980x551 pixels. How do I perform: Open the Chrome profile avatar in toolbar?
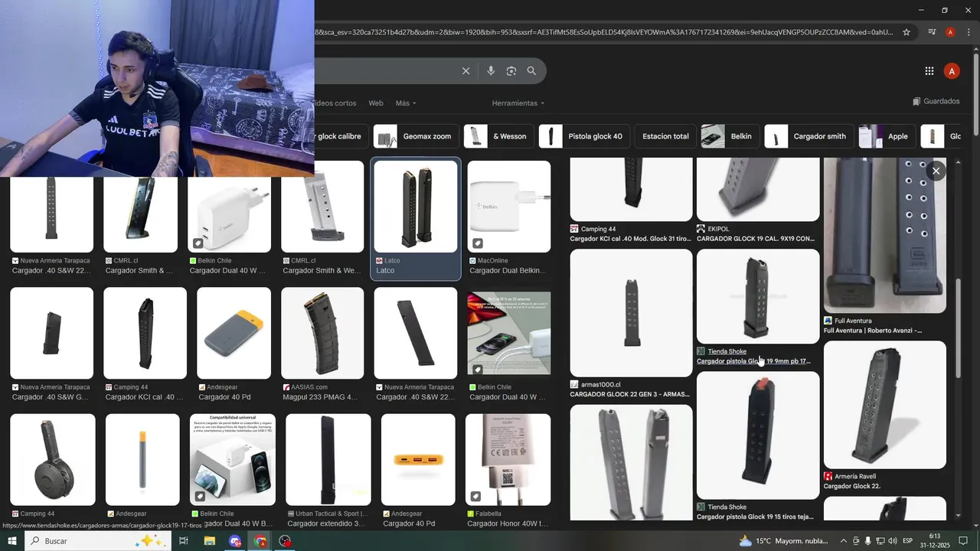coord(950,32)
